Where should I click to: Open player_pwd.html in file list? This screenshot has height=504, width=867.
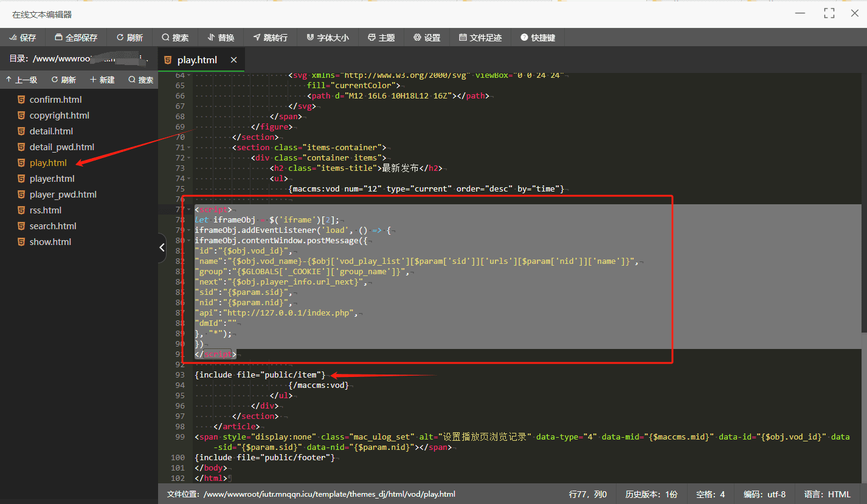pyautogui.click(x=63, y=195)
